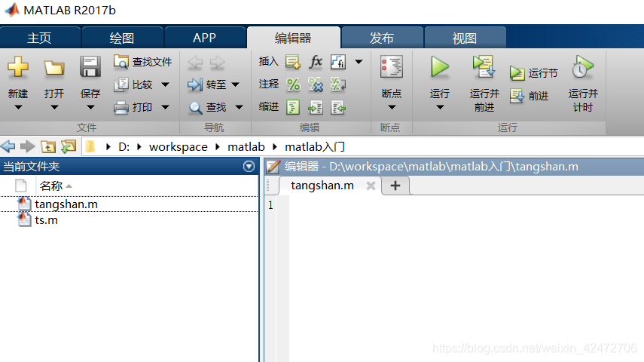The width and height of the screenshot is (644, 362).
Task: Switch to the APP tab
Action: (205, 38)
